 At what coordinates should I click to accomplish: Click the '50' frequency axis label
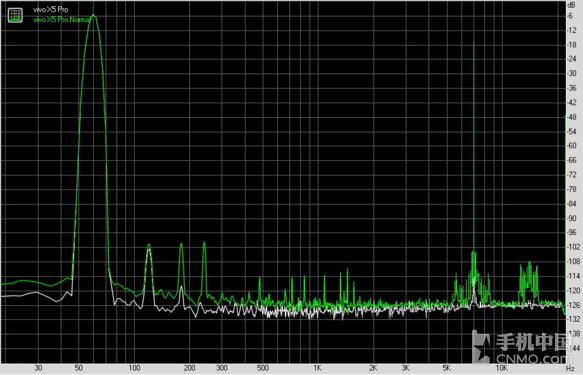coord(78,368)
